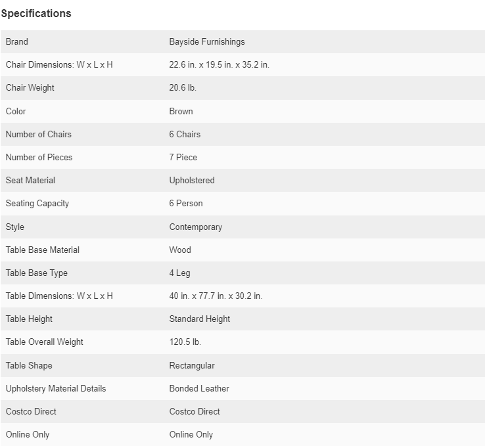Click the table dimensions value 40 in.
This screenshot has height=448, width=485.
click(216, 296)
